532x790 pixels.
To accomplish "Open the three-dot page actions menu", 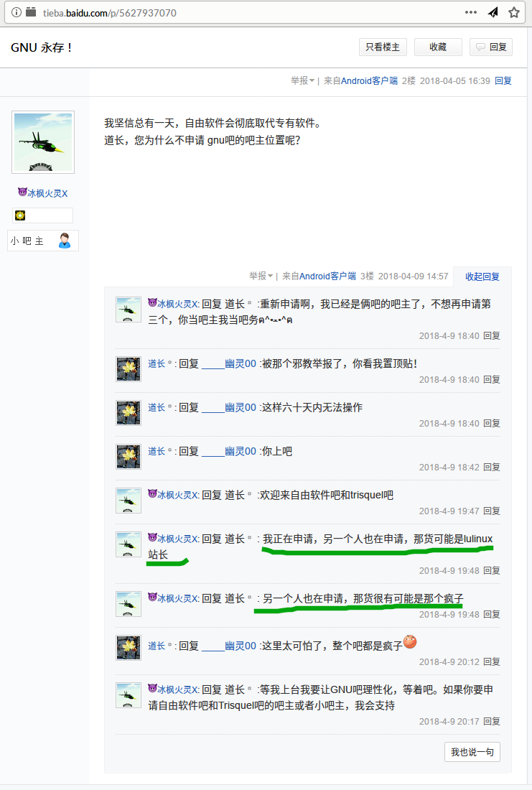I will [470, 13].
